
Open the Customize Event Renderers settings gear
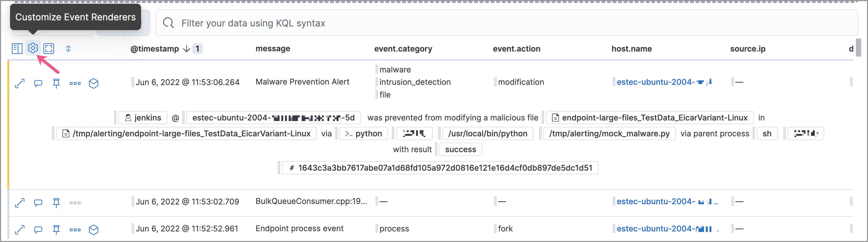tap(33, 48)
